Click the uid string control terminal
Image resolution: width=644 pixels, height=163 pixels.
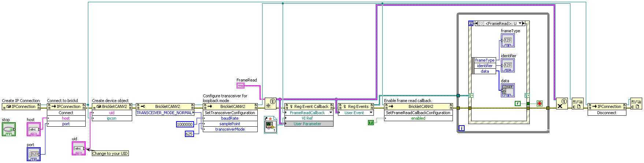click(x=79, y=148)
